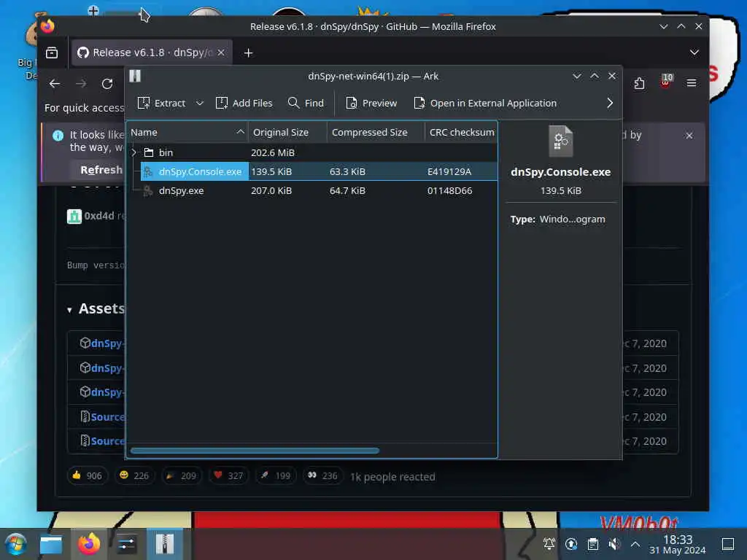Show more toolbar actions chevron in Ark
This screenshot has width=747, height=560.
pyautogui.click(x=610, y=103)
